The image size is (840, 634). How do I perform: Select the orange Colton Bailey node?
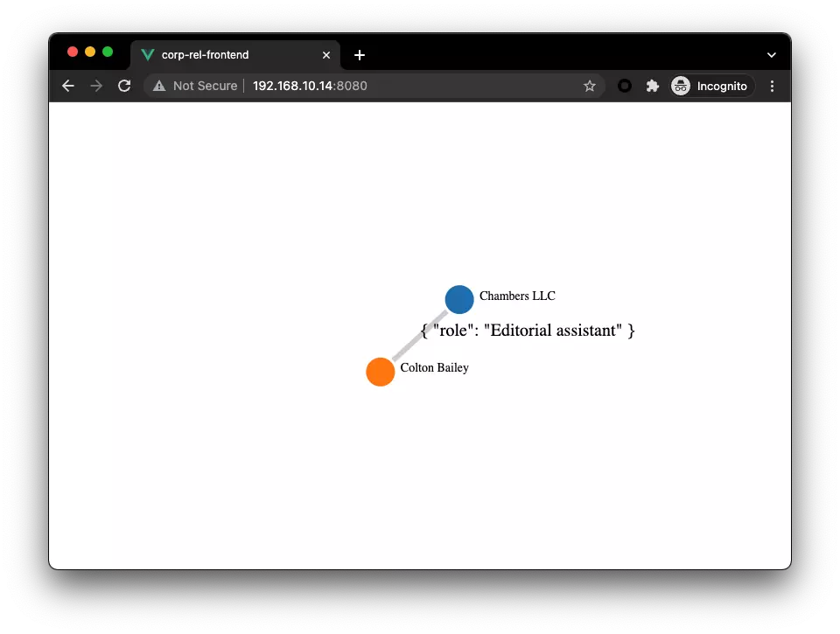pyautogui.click(x=381, y=372)
